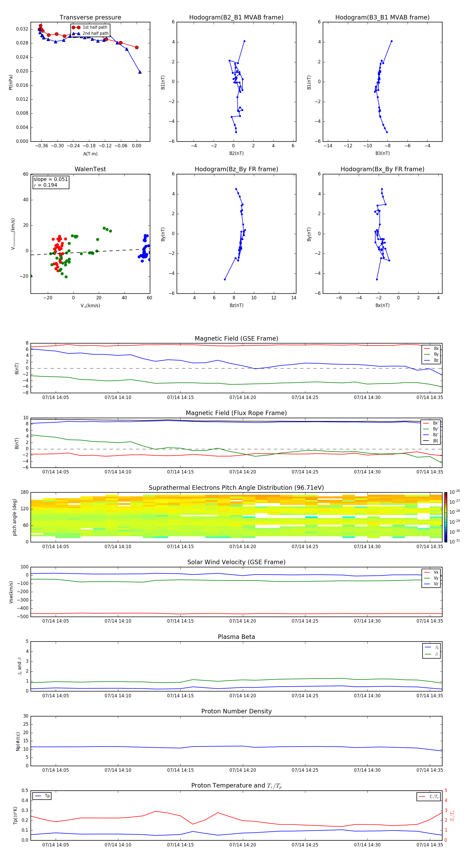Click the Pt(nPa) y-axis label

(x=11, y=82)
